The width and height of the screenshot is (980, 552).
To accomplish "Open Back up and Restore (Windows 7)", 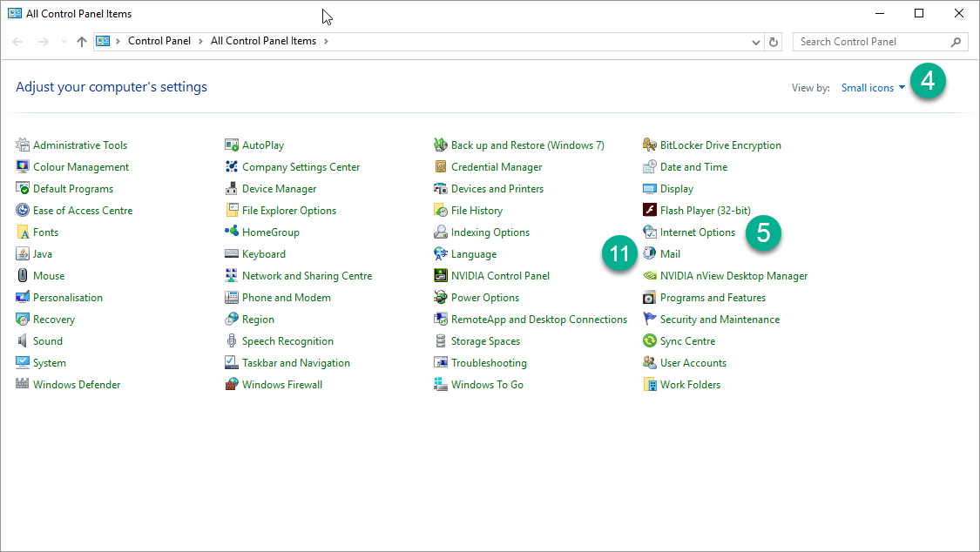I will (528, 145).
